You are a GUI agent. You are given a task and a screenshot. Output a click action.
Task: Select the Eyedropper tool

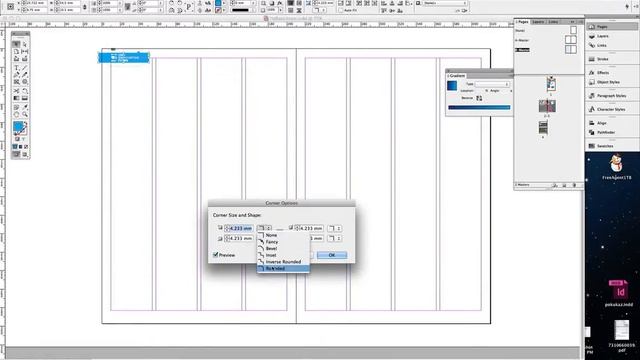24,107
